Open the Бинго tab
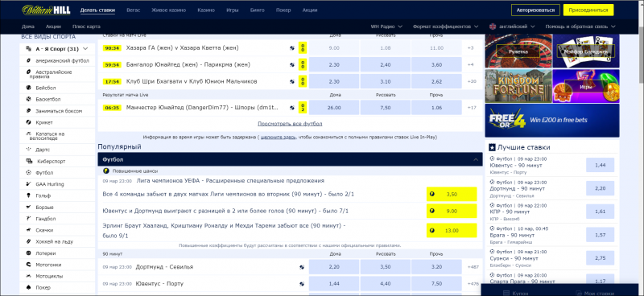Image resolution: width=644 pixels, height=296 pixels. (257, 10)
